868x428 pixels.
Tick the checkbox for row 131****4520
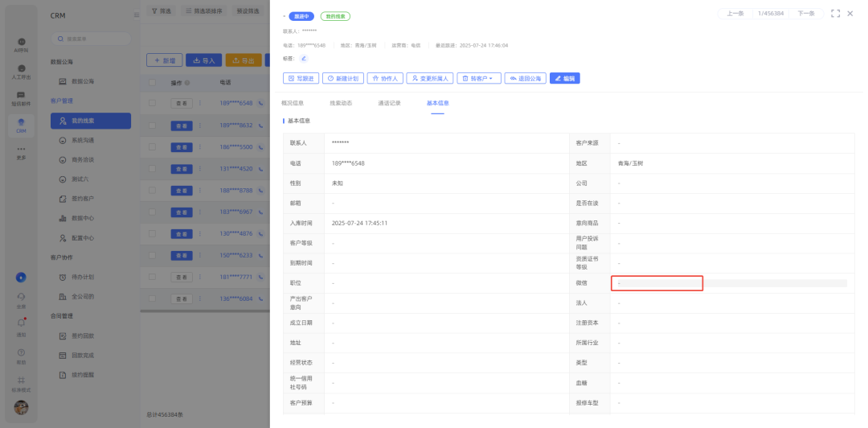(152, 168)
